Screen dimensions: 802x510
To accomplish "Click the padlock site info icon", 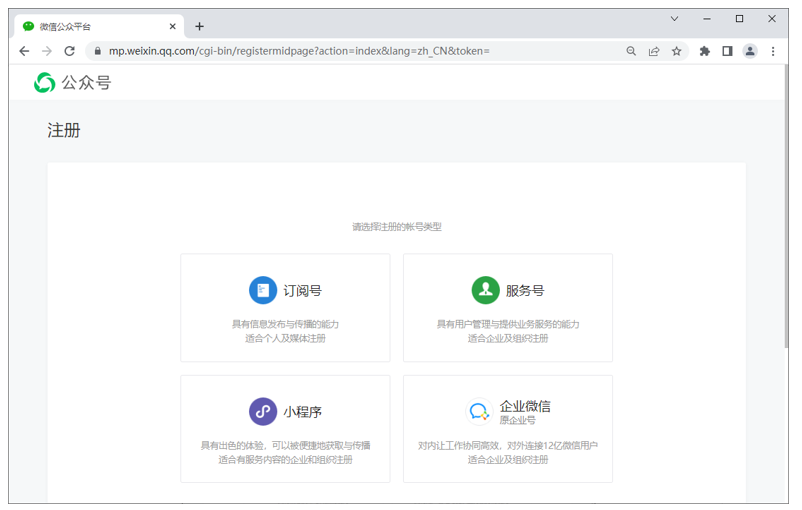I will click(x=98, y=51).
